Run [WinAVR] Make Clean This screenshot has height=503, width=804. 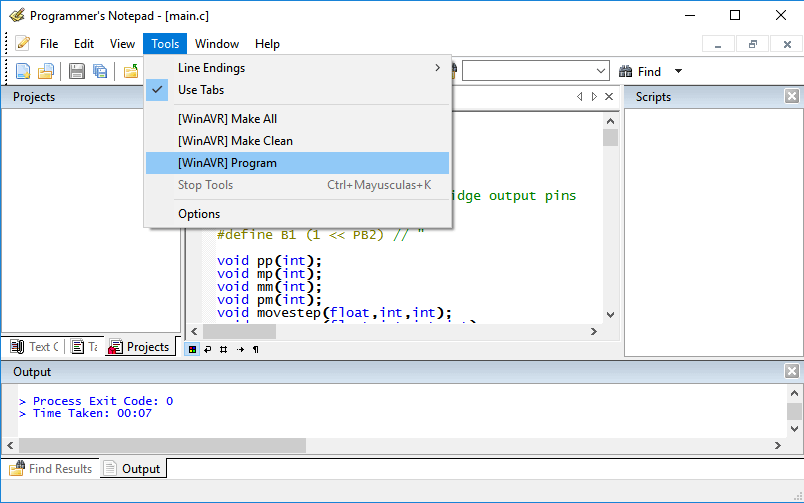click(x=297, y=141)
